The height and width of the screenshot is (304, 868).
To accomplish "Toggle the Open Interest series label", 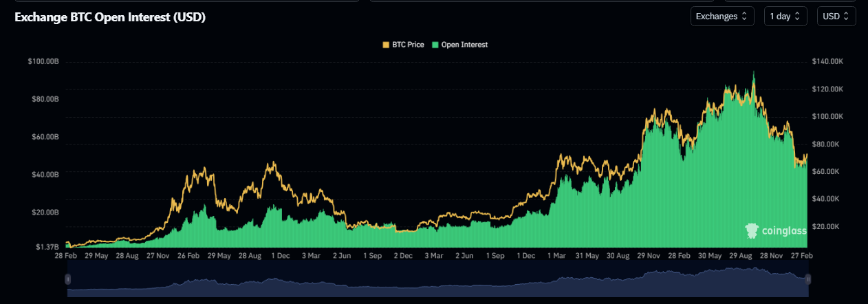I will point(464,45).
